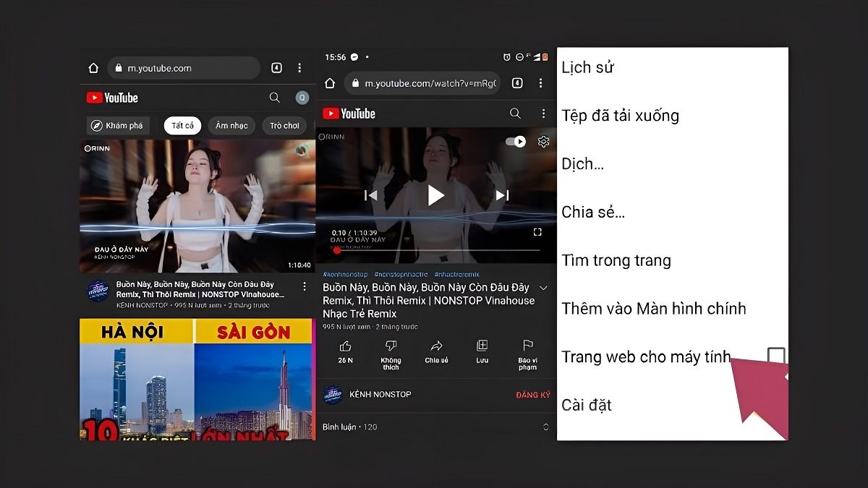
Task: Open the Hà Nội Sài Gòn video thumbnail
Action: point(197,379)
